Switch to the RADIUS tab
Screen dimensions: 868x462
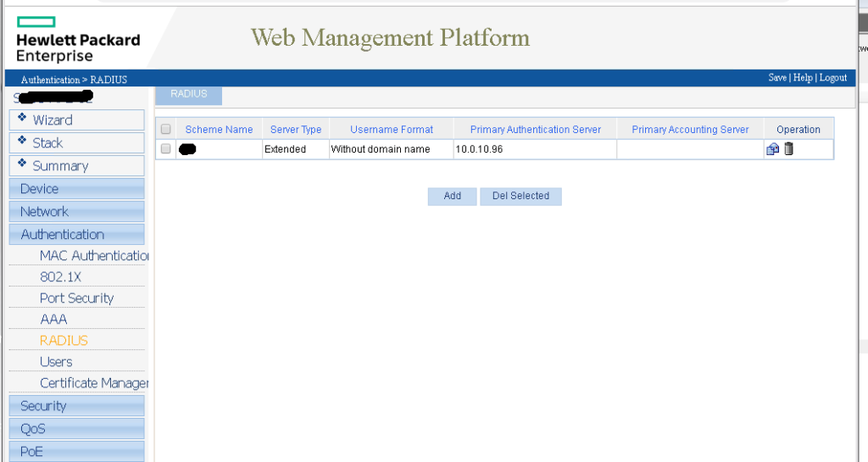[x=188, y=94]
